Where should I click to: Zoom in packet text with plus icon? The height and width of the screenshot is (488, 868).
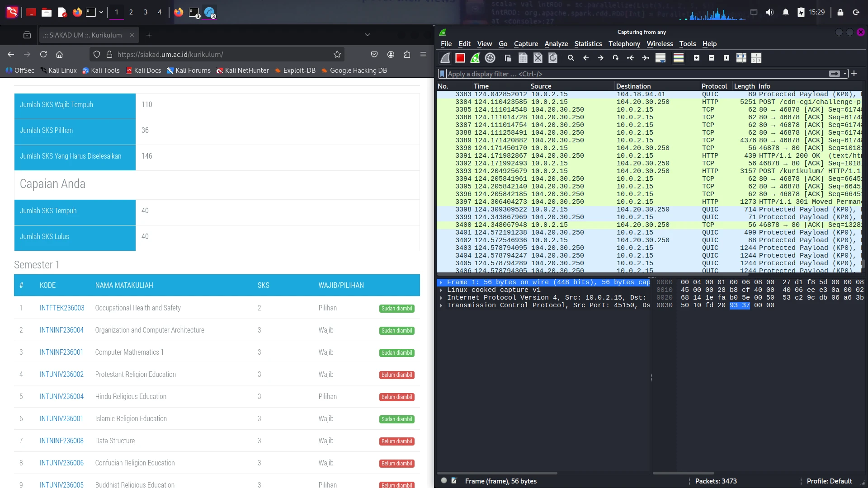click(697, 58)
